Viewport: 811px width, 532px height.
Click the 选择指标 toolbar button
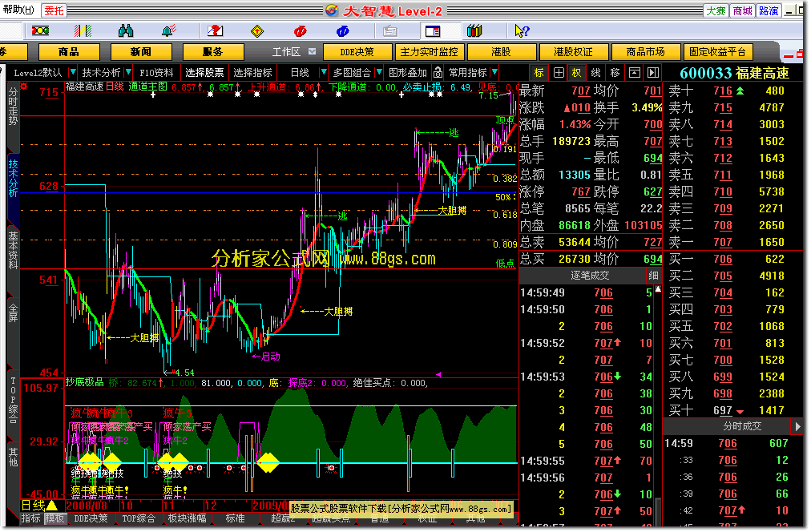click(253, 72)
